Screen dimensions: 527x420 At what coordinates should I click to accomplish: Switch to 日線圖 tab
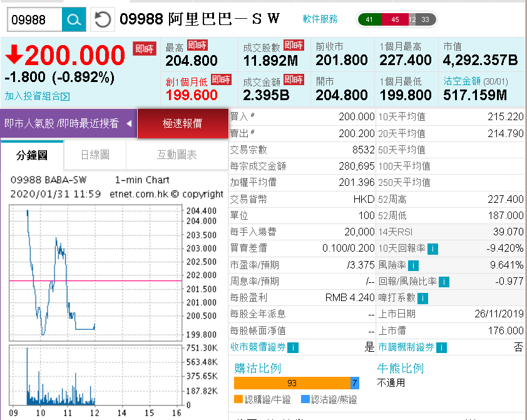click(95, 155)
